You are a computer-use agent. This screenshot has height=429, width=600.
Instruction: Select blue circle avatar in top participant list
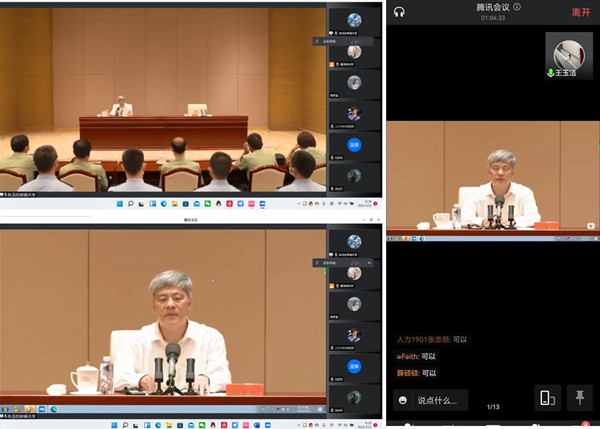pyautogui.click(x=354, y=145)
